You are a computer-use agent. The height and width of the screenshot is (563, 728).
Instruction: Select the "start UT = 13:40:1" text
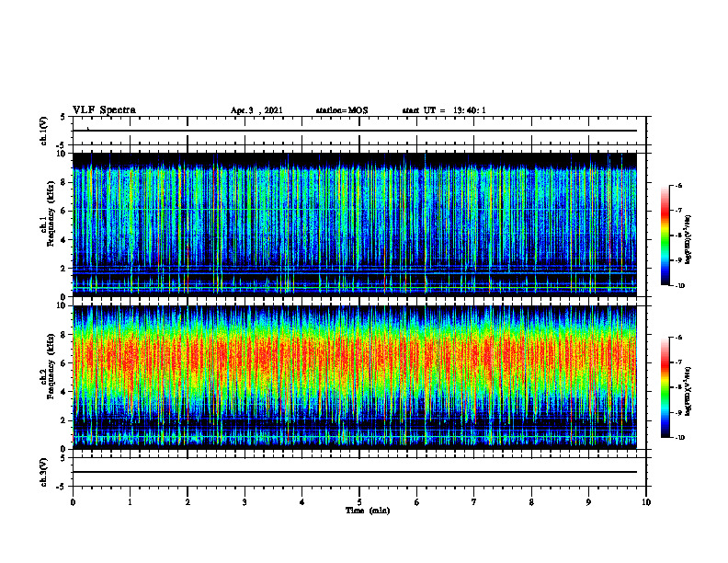(444, 110)
